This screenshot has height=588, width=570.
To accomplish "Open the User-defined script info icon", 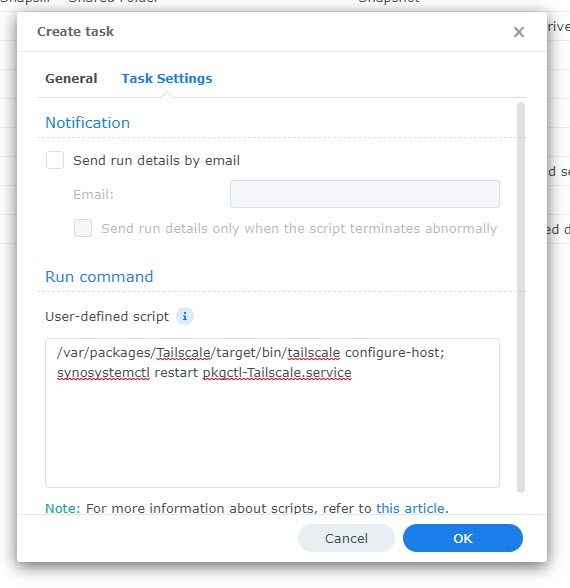I will (185, 316).
